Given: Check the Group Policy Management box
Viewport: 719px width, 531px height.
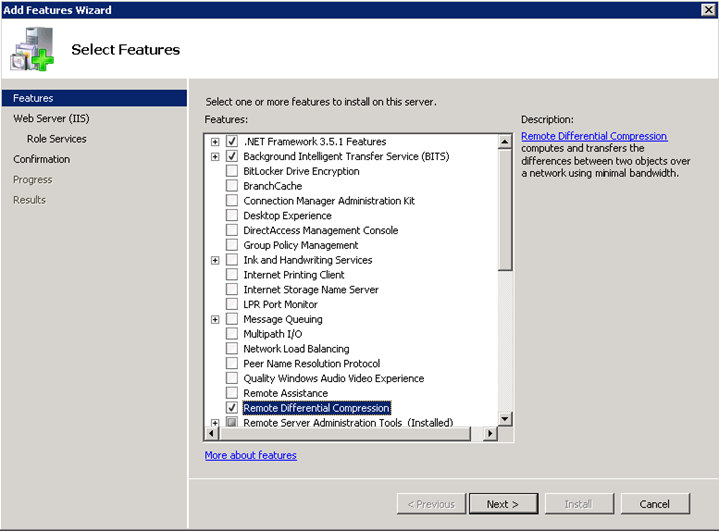Looking at the screenshot, I should coord(232,245).
